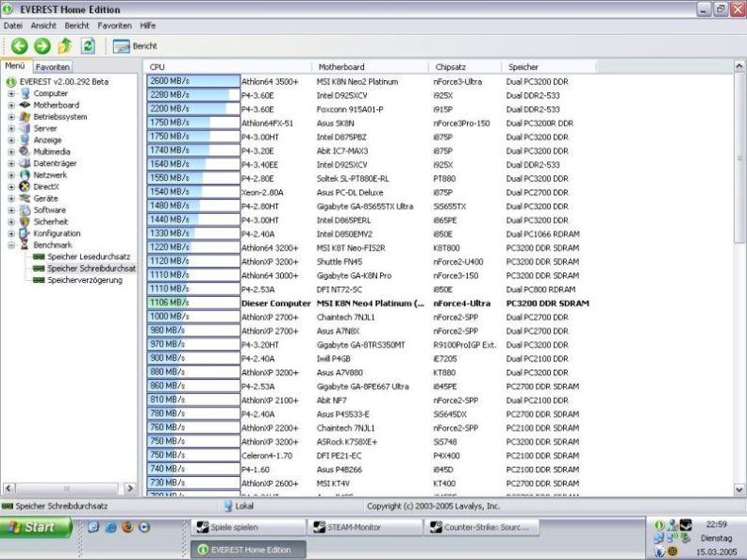Sort by the Speicher column header
The width and height of the screenshot is (747, 560).
[548, 67]
